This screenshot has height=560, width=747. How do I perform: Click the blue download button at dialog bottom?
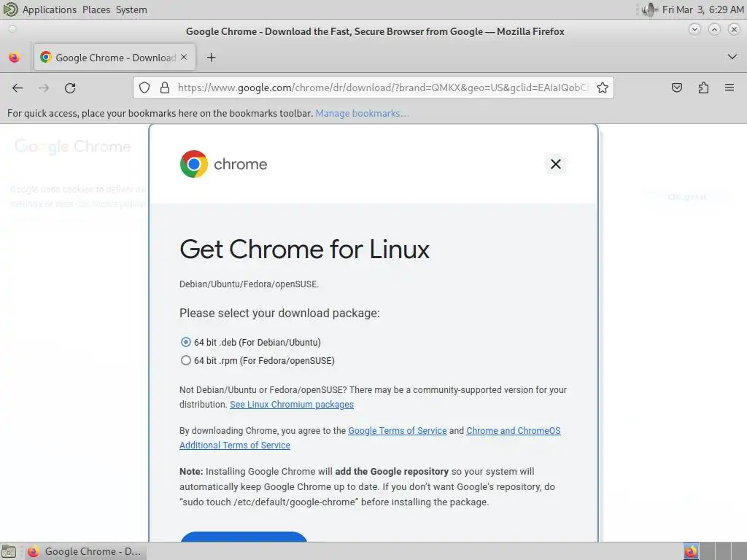click(244, 537)
